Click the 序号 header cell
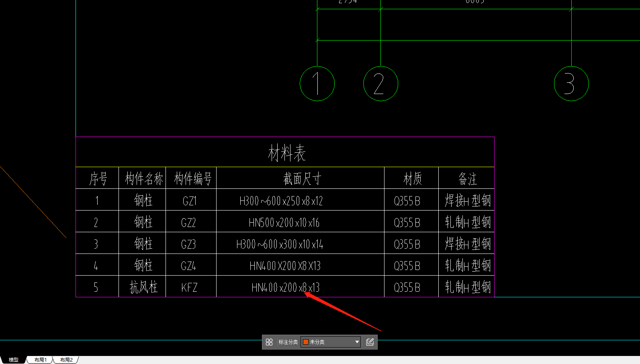Viewport: 640px width, 364px height. (x=98, y=179)
